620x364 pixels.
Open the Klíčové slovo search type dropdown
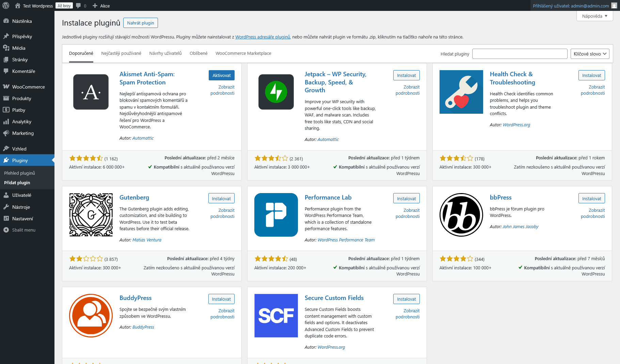pyautogui.click(x=590, y=54)
